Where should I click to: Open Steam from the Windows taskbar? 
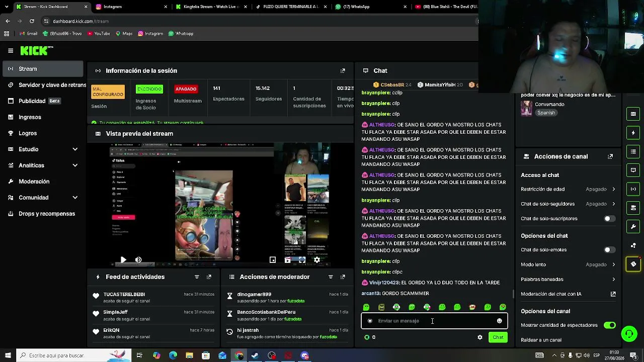click(x=255, y=355)
